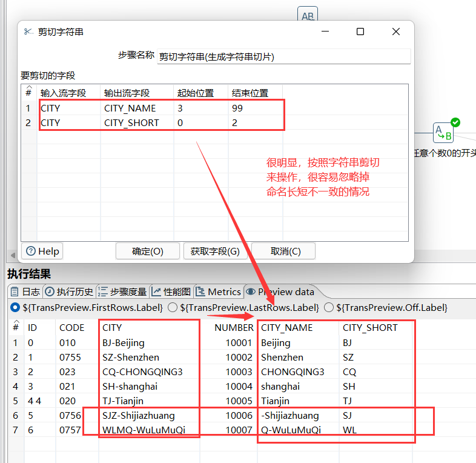Click the Metrics tab's gantt icon
This screenshot has height=463, width=476.
click(200, 291)
